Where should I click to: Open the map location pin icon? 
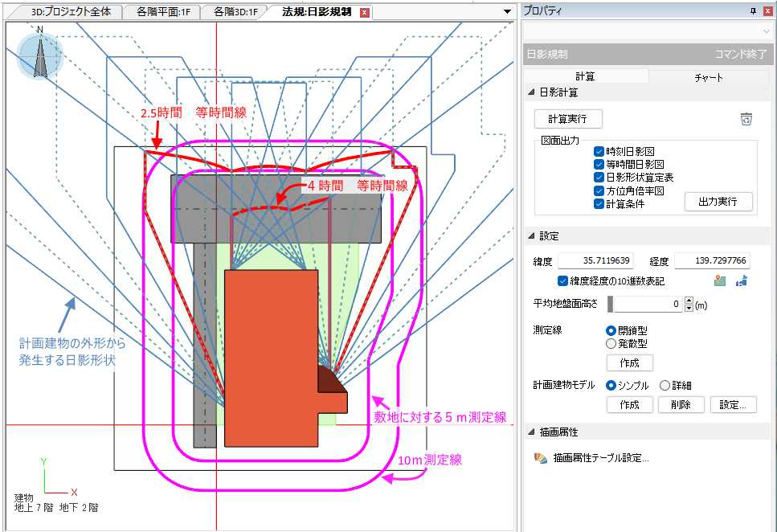[720, 280]
